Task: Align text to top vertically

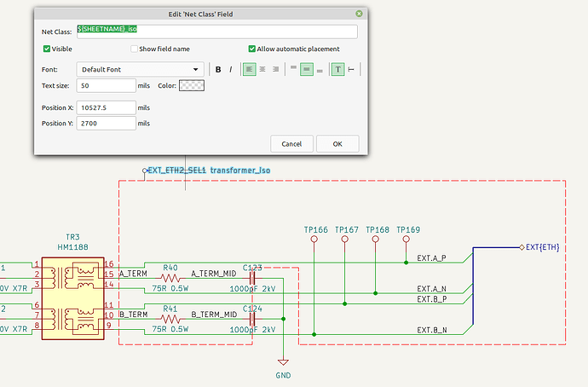Action: (x=292, y=69)
